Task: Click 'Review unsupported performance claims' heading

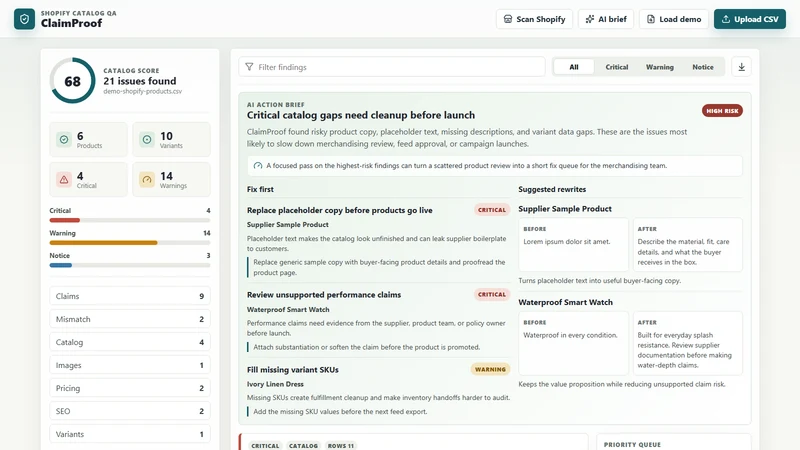Action: tap(324, 295)
